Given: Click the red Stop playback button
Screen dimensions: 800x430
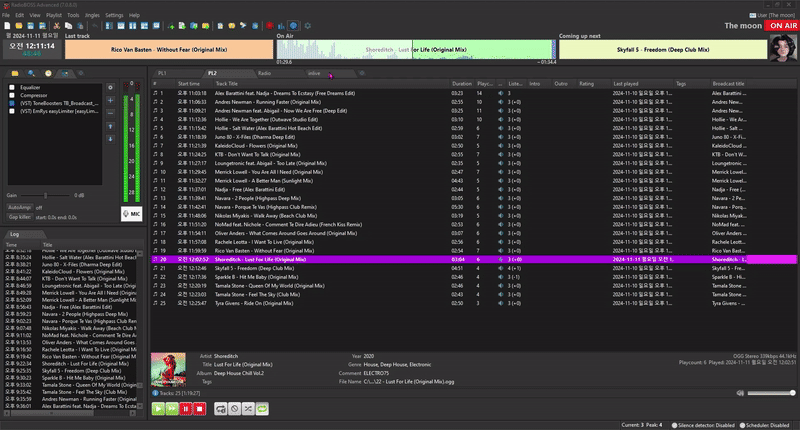Looking at the screenshot, I should [x=200, y=408].
